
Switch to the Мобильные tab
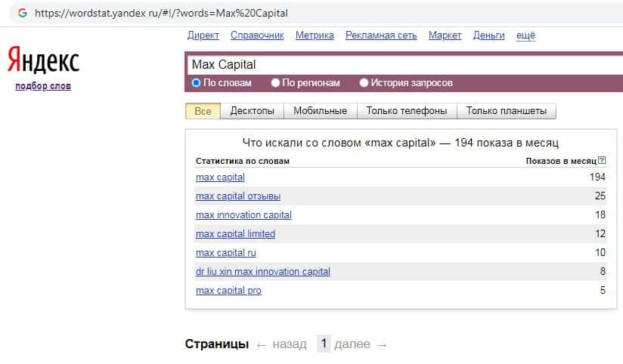pyautogui.click(x=320, y=111)
